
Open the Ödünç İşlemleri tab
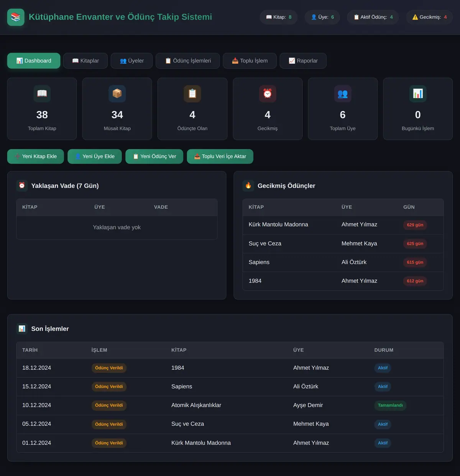pos(188,61)
